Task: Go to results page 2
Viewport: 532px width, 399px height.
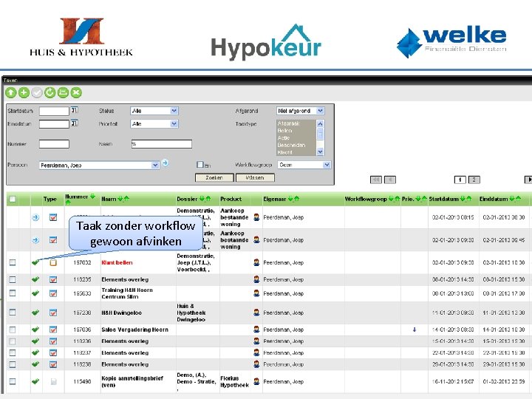Action: click(474, 180)
